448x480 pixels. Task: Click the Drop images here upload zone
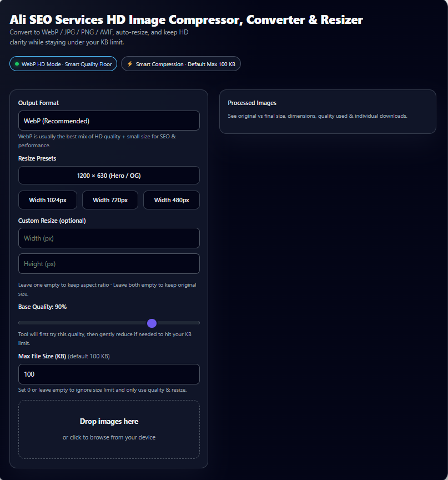(109, 429)
